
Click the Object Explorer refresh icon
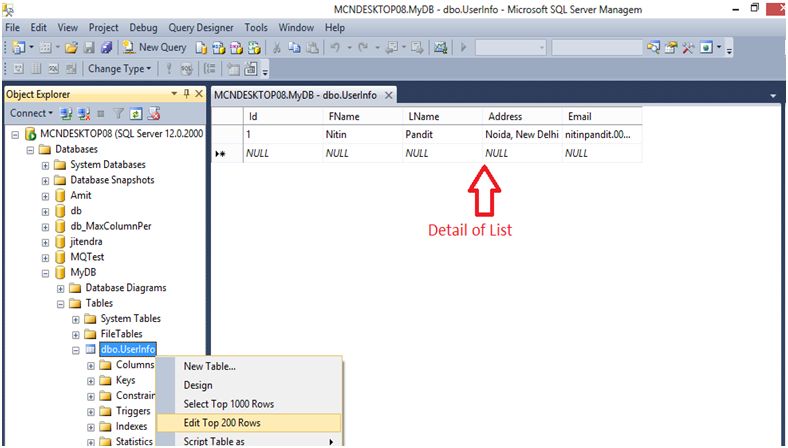[136, 114]
